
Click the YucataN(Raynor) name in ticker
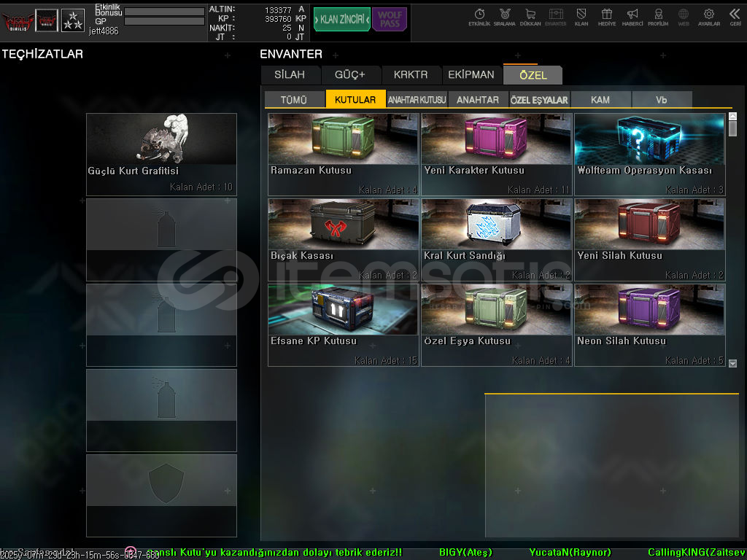570,553
